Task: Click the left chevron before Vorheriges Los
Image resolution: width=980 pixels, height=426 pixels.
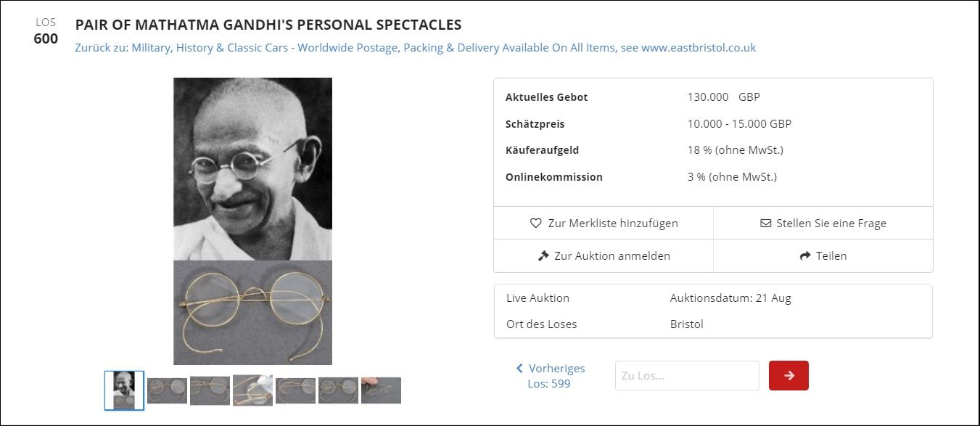Action: (519, 369)
